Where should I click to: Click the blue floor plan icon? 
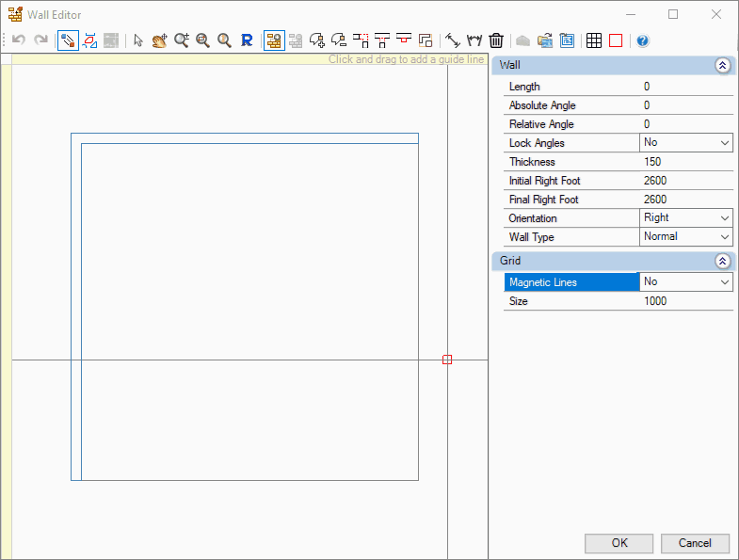pyautogui.click(x=567, y=40)
